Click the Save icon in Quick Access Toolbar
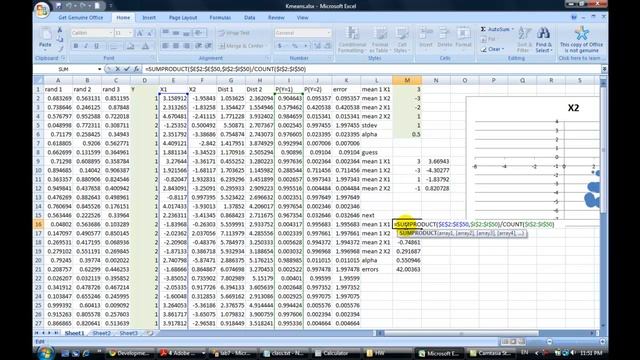The height and width of the screenshot is (360, 640). pyautogui.click(x=58, y=6)
